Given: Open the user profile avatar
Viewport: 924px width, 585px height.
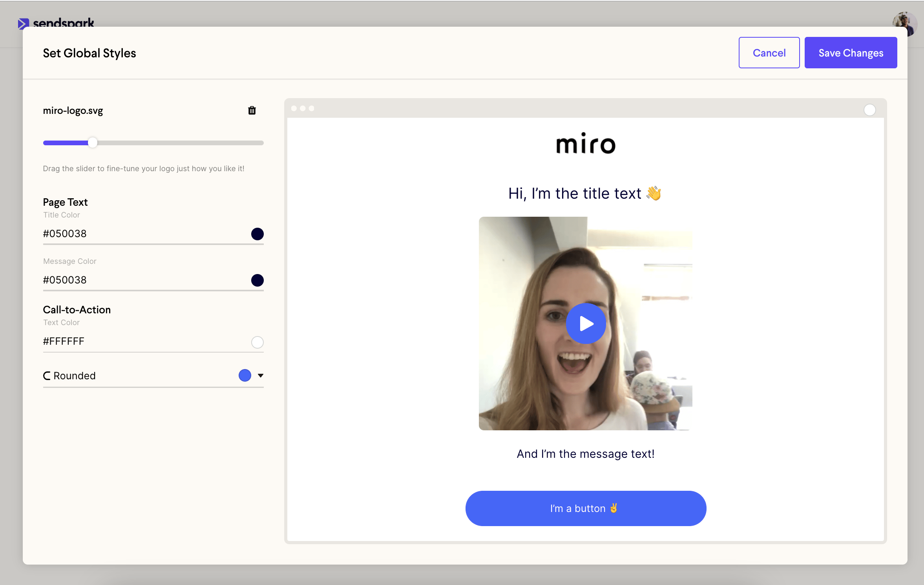Looking at the screenshot, I should coord(904,24).
